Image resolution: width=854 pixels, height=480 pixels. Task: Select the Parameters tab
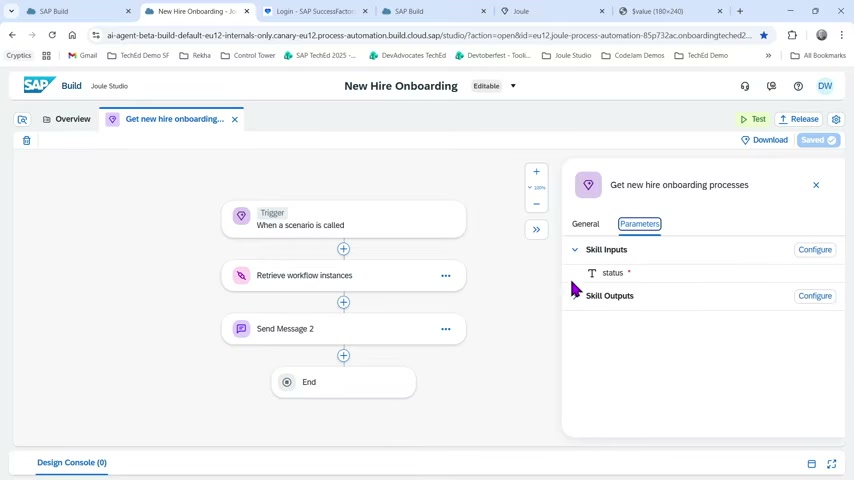click(x=639, y=224)
